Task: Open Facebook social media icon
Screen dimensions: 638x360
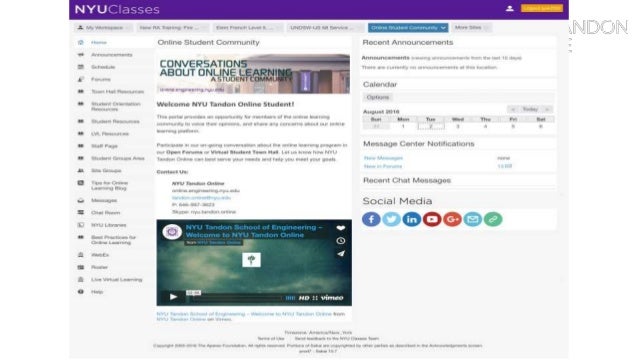Action: pyautogui.click(x=371, y=219)
